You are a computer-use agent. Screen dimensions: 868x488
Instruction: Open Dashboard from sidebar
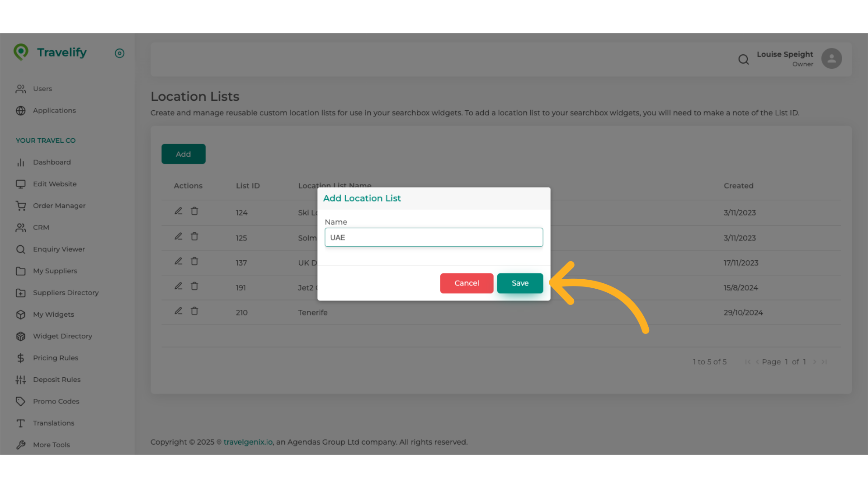(52, 162)
